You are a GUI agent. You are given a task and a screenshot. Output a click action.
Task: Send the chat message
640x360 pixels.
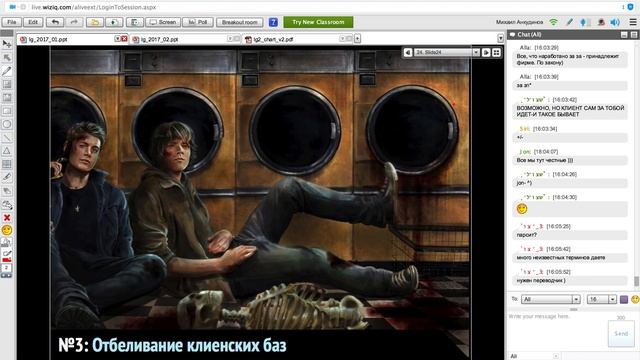621,333
